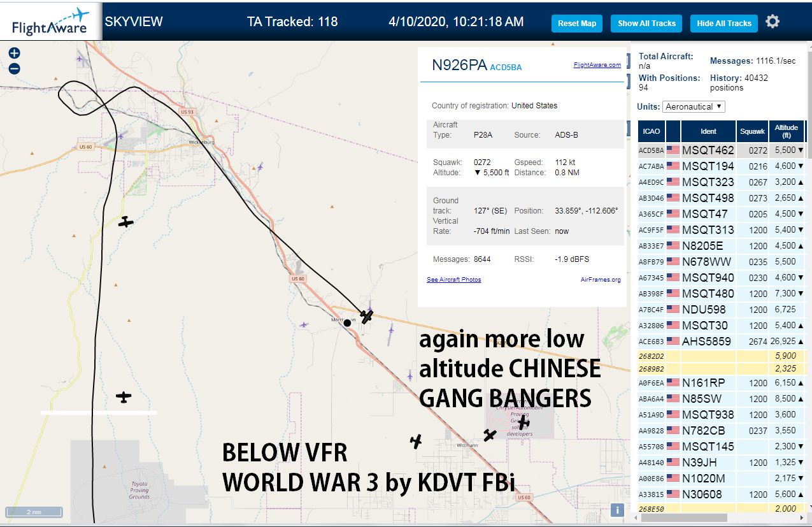
Task: Open the map info 'i' button
Action: (x=616, y=510)
